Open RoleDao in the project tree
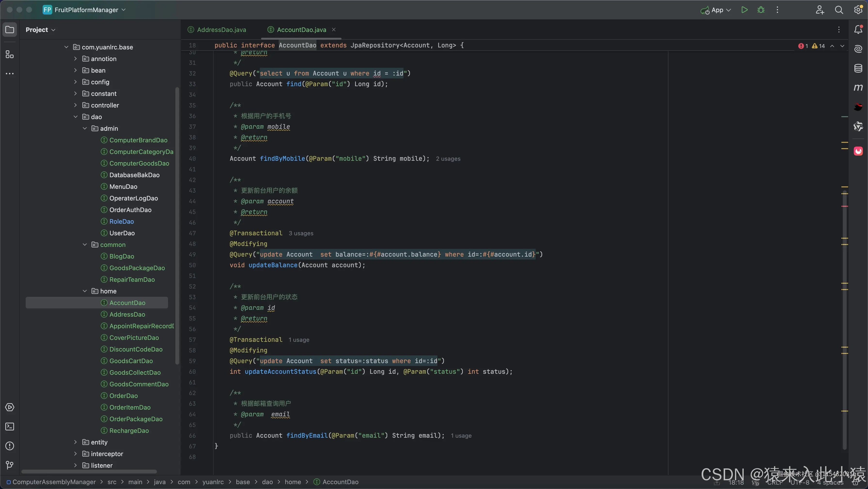This screenshot has width=868, height=489. tap(121, 221)
